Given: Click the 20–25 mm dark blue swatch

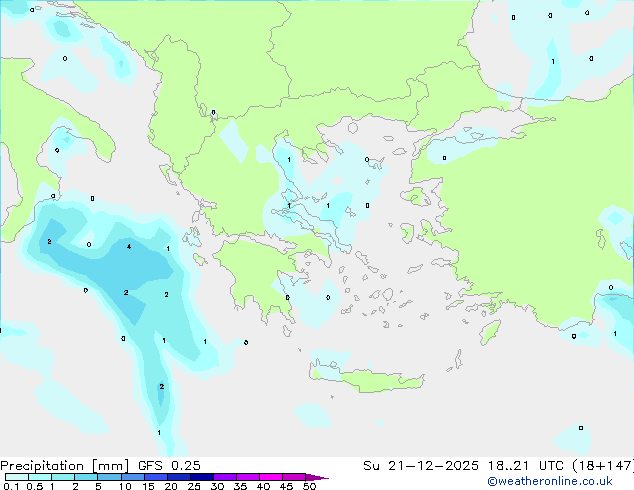Looking at the screenshot, I should (179, 477).
